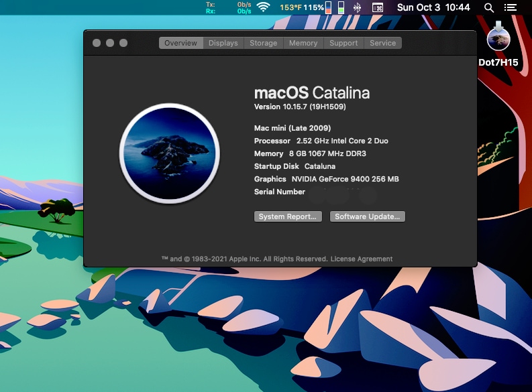The height and width of the screenshot is (392, 532).
Task: Click the 153°F temperature readout
Action: click(x=290, y=7)
